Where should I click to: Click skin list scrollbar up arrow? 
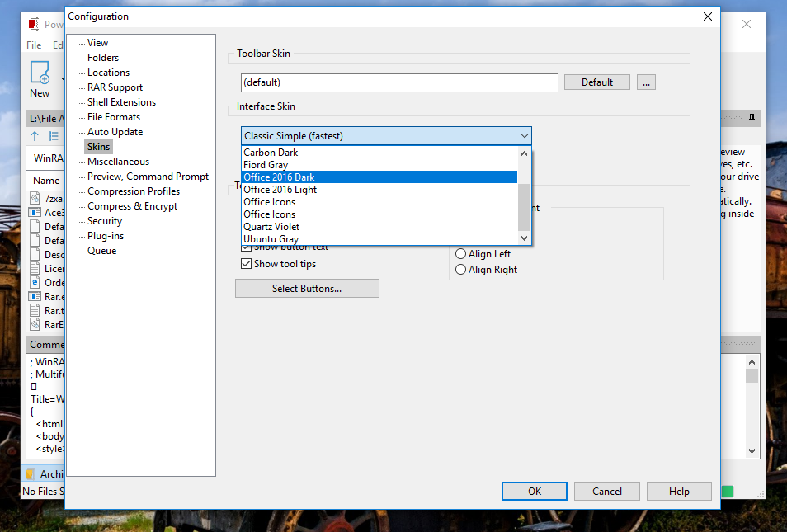coord(524,153)
